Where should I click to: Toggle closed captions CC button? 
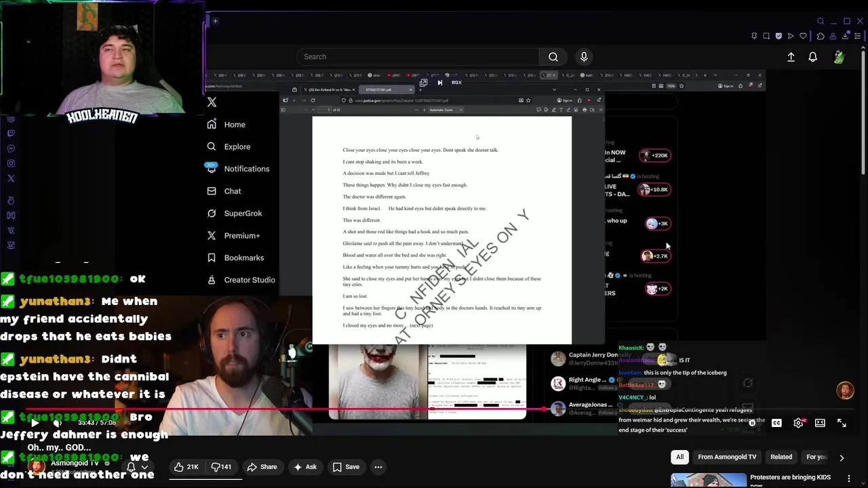click(776, 423)
